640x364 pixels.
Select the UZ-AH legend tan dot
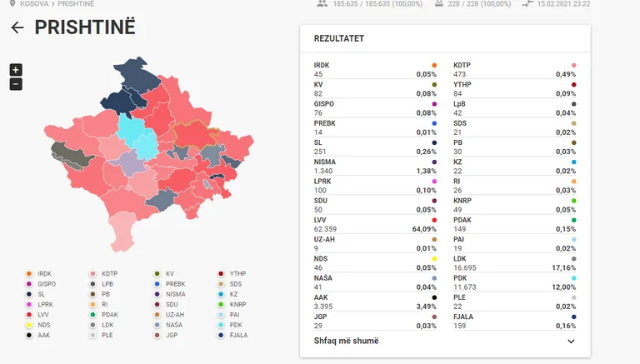coord(157,315)
